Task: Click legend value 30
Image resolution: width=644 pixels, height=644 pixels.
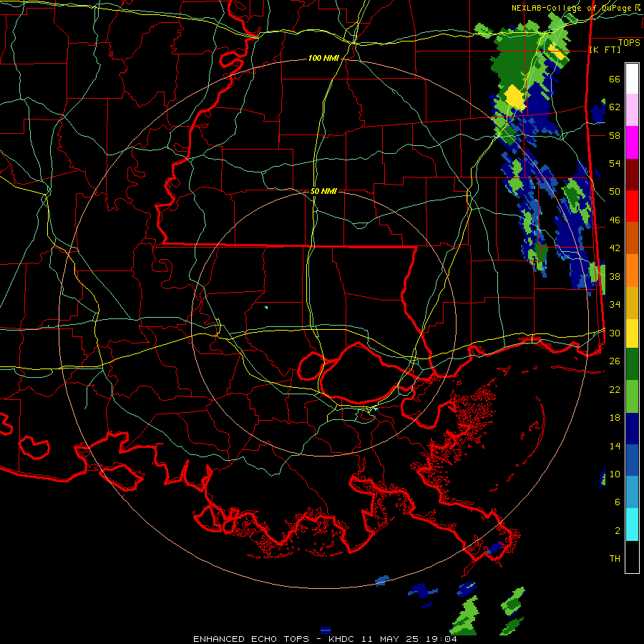Action: click(x=615, y=333)
